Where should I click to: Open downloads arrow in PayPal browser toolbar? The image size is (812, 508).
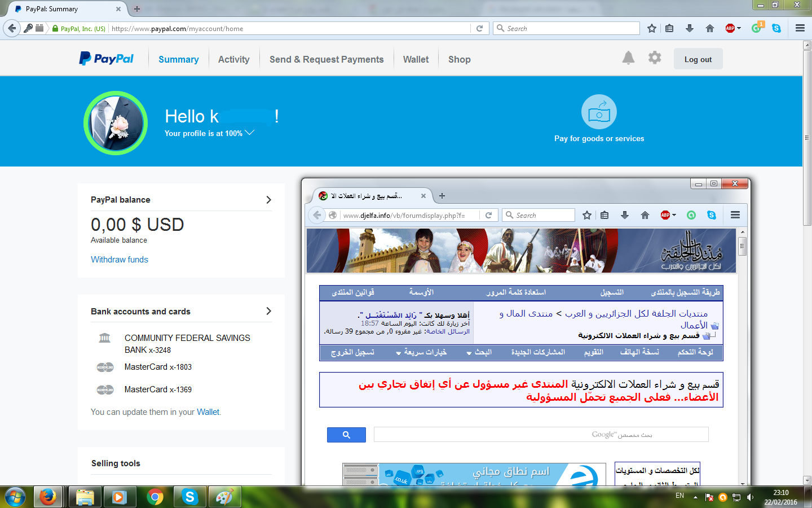689,28
